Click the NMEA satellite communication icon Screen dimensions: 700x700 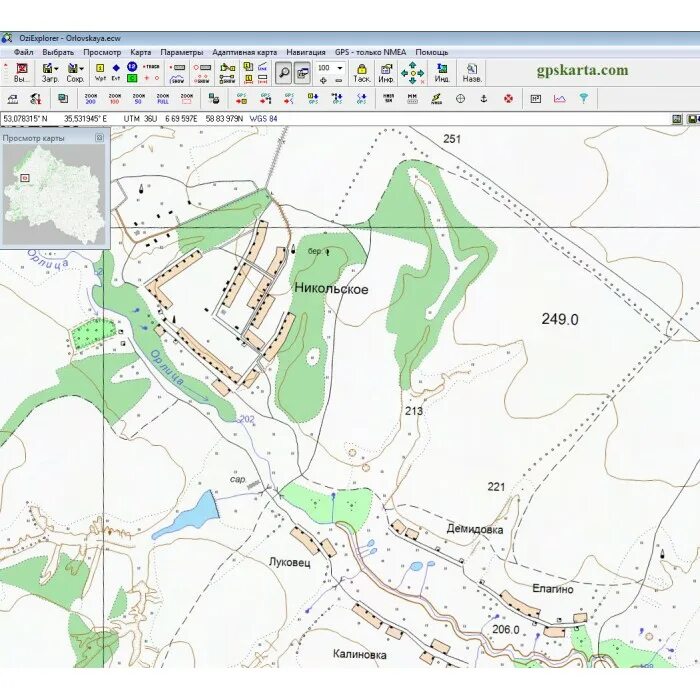(437, 99)
